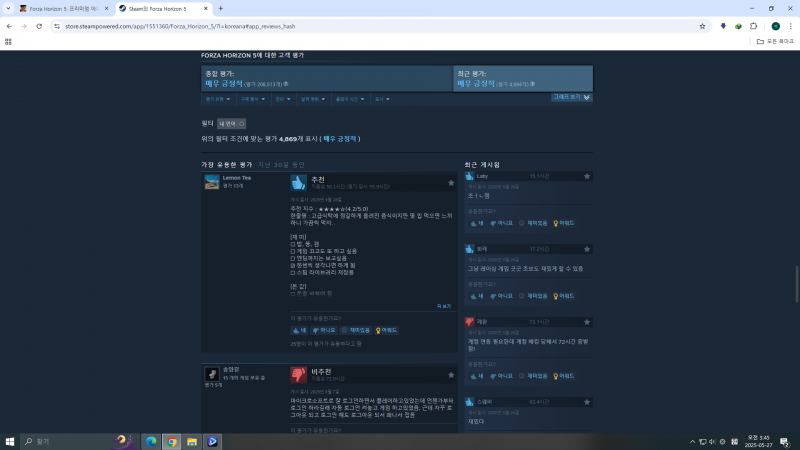Click the taskbar 찾기 search box
The image size is (800, 450).
click(x=77, y=441)
